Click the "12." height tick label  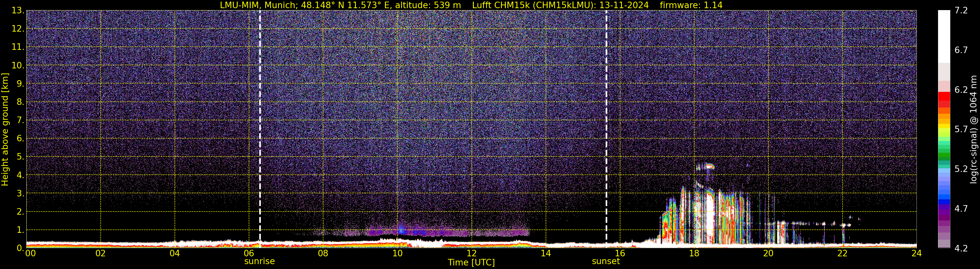pyautogui.click(x=18, y=29)
